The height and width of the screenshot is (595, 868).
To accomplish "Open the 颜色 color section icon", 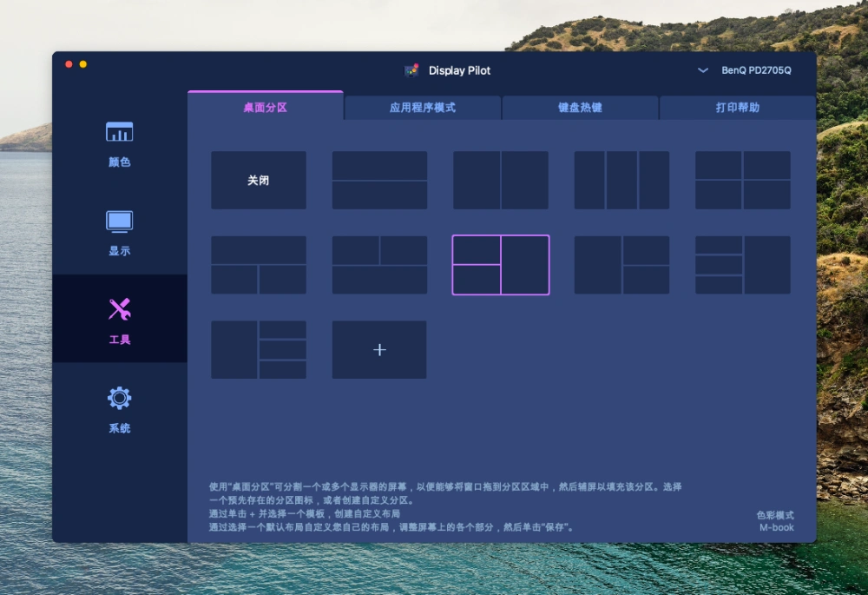I will pyautogui.click(x=119, y=132).
